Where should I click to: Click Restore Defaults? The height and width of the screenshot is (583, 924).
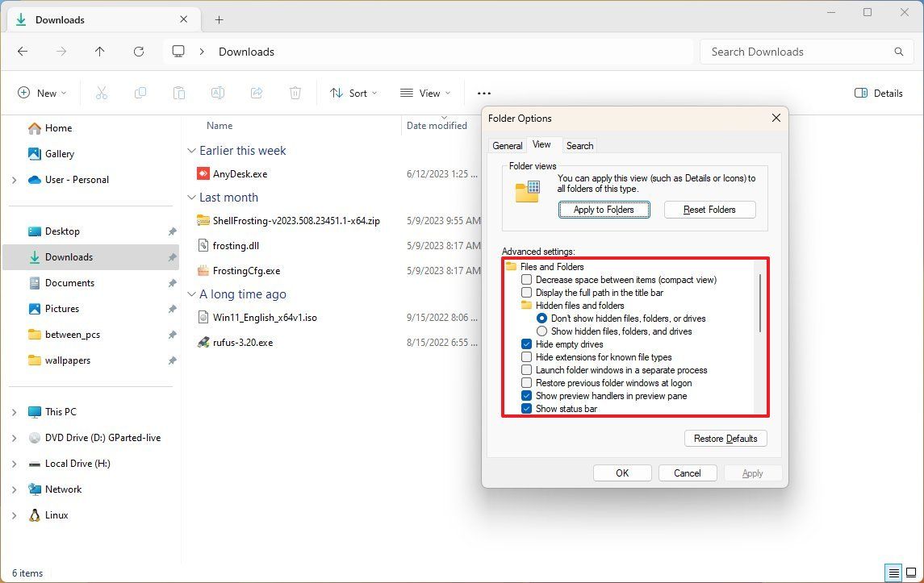coord(725,438)
